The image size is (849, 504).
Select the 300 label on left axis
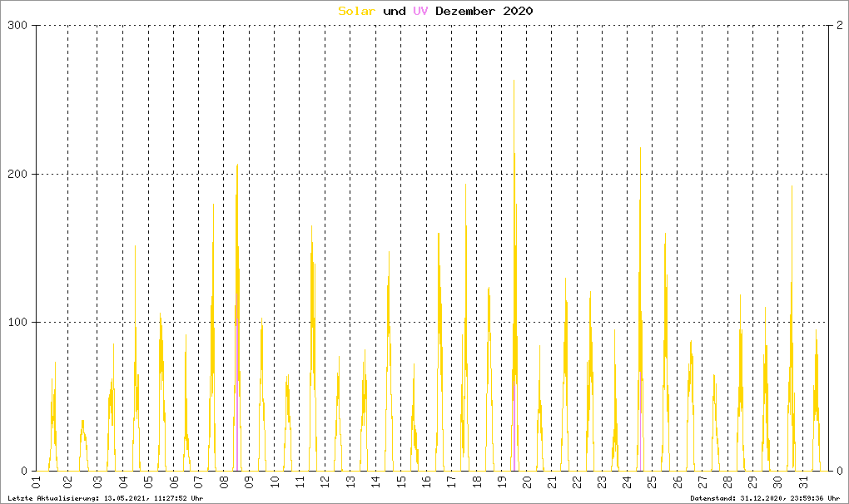click(x=18, y=26)
